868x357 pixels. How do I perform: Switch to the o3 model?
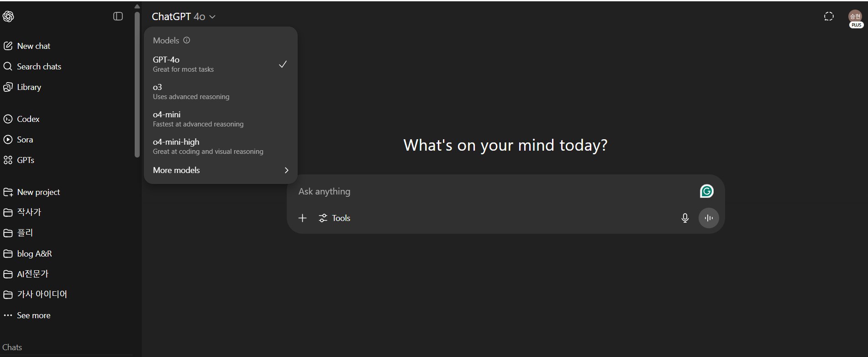pyautogui.click(x=220, y=91)
